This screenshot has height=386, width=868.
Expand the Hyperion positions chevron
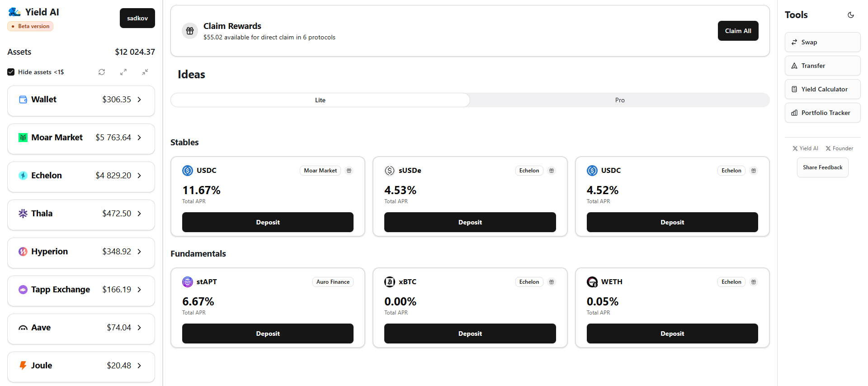tap(139, 252)
